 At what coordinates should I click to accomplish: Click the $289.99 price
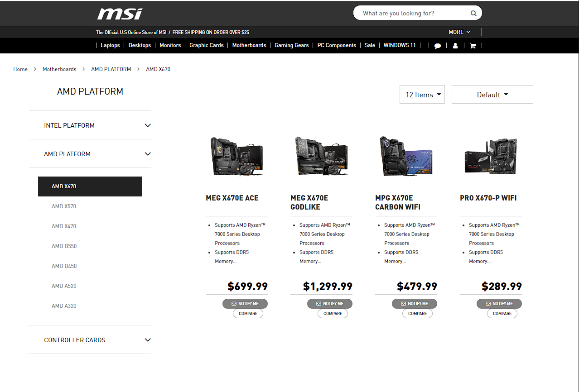502,287
